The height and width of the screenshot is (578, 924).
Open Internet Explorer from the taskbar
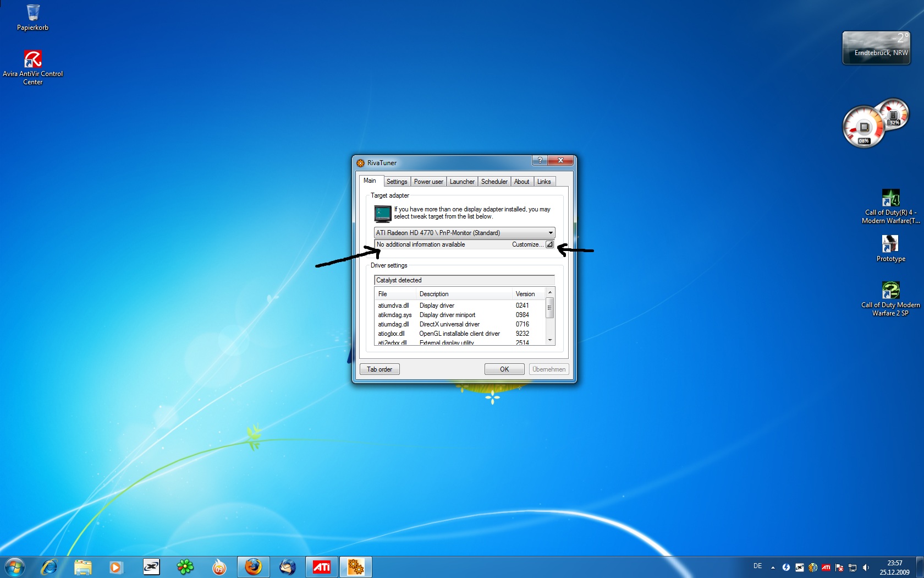49,566
